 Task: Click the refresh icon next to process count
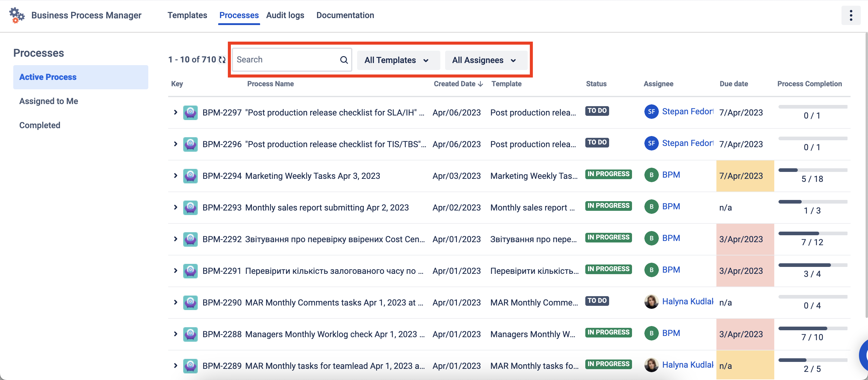coord(222,60)
